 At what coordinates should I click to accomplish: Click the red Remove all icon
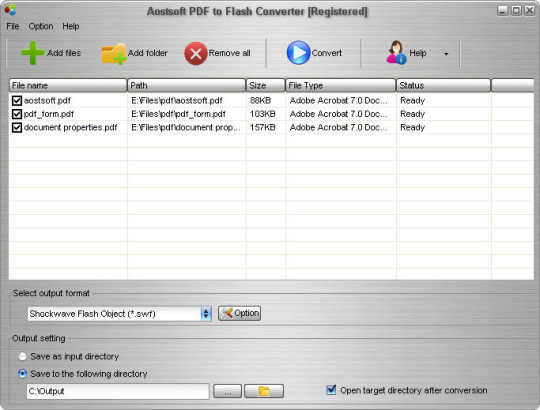tap(196, 53)
